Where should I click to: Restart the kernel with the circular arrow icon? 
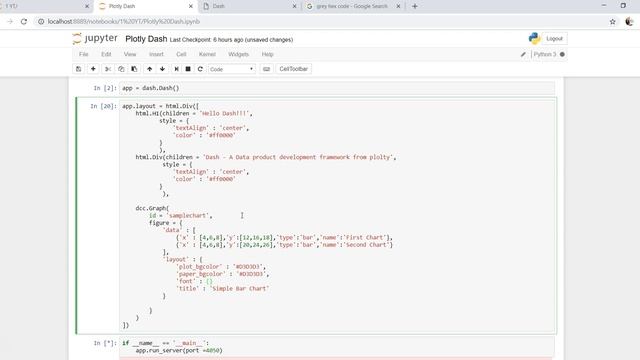pos(200,69)
